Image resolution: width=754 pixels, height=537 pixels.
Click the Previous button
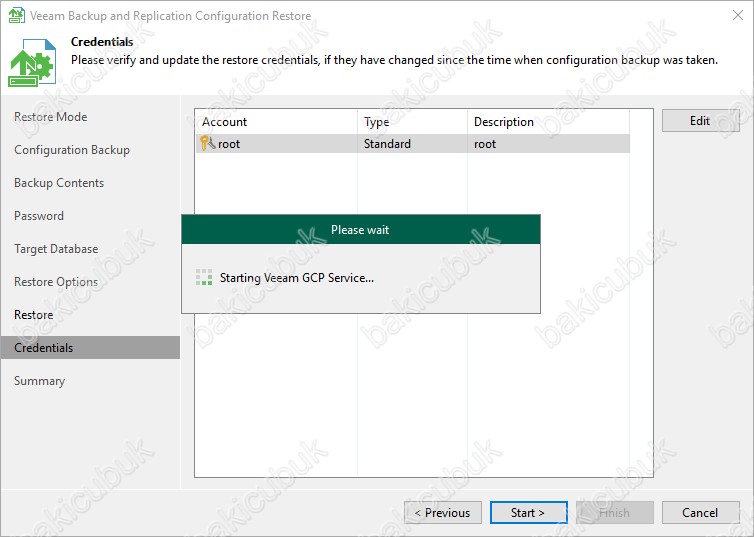(x=442, y=512)
